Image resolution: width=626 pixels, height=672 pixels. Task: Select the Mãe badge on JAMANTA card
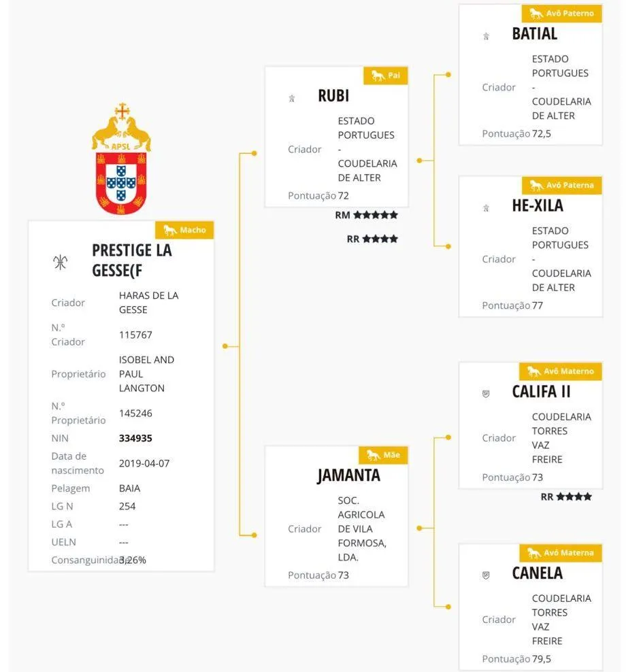(383, 455)
